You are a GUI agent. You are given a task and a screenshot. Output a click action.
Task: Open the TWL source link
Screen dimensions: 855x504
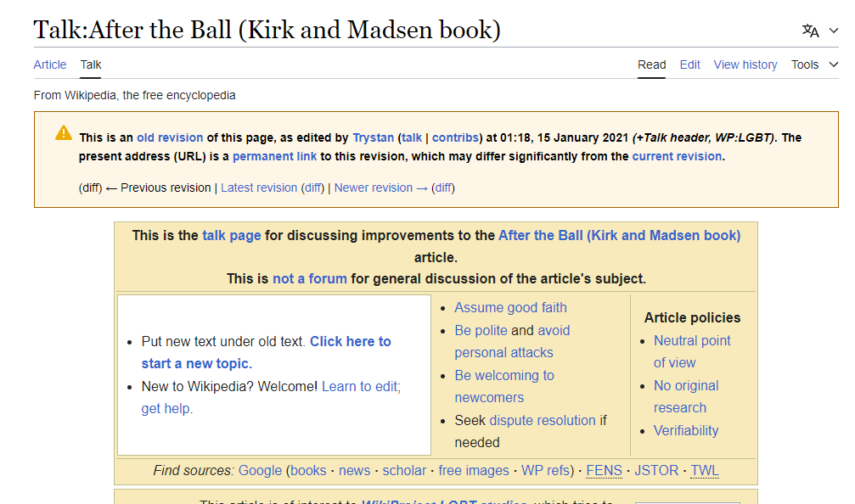click(x=705, y=471)
